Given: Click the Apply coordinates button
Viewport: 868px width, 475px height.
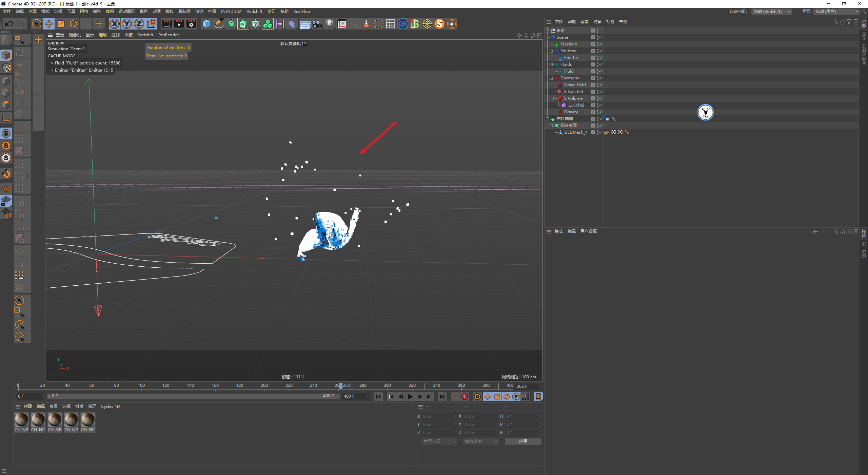Looking at the screenshot, I should point(523,441).
